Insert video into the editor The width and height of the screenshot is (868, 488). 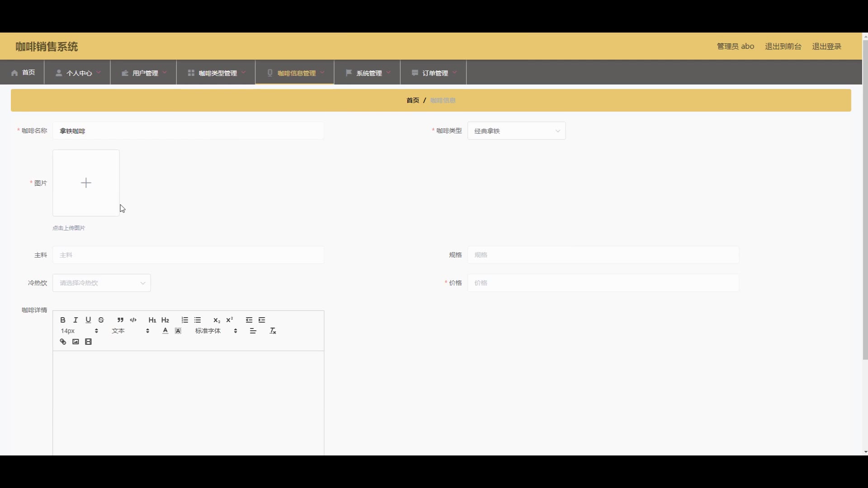[89, 342]
